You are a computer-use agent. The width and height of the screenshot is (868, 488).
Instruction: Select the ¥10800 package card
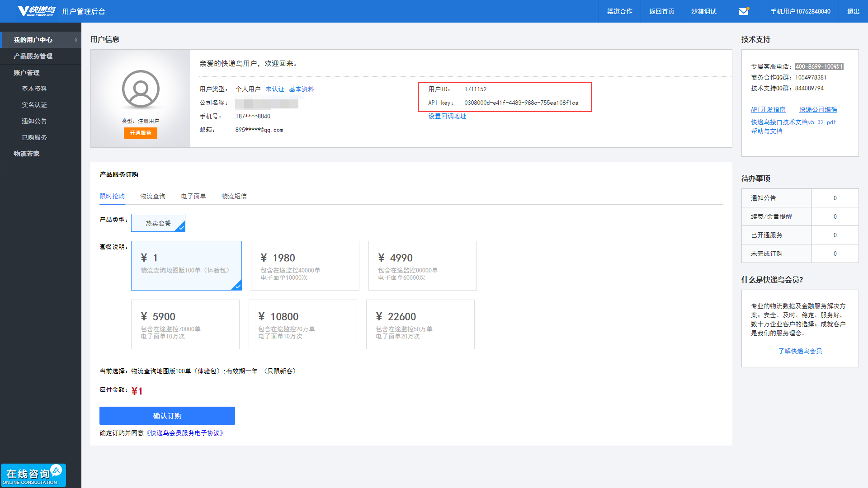click(x=303, y=324)
